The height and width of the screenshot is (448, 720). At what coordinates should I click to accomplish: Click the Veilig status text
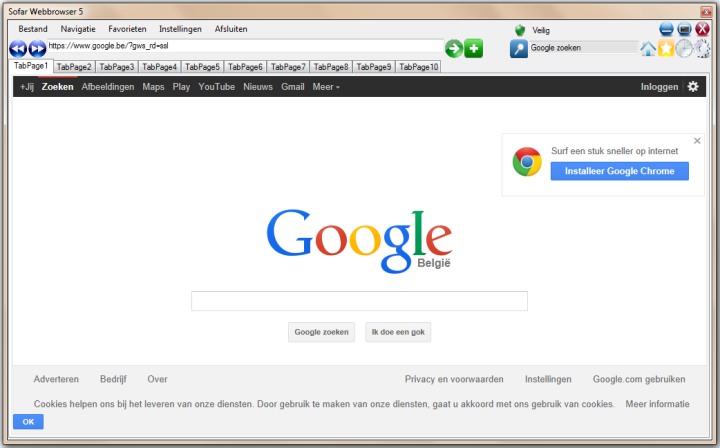(x=541, y=30)
